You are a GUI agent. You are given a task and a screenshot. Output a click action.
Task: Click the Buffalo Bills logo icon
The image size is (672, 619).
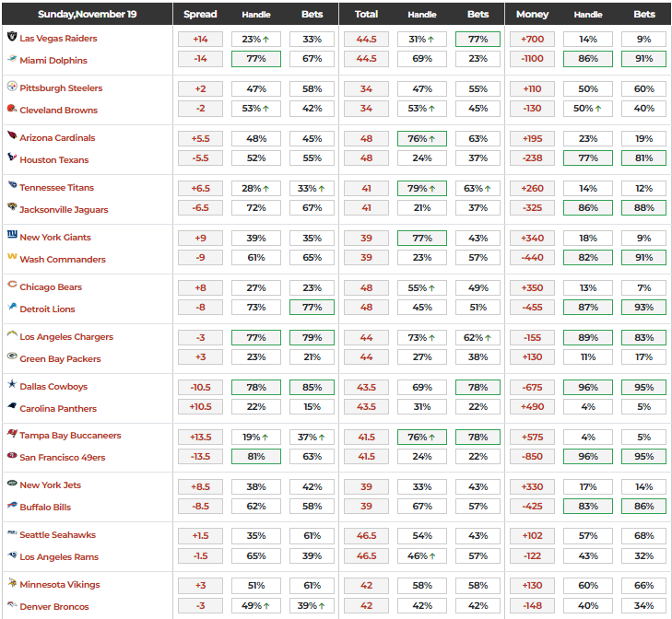(12, 505)
